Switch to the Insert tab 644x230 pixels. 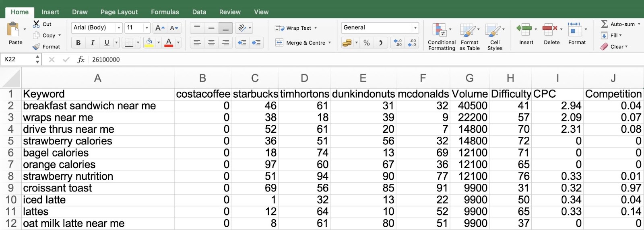50,12
